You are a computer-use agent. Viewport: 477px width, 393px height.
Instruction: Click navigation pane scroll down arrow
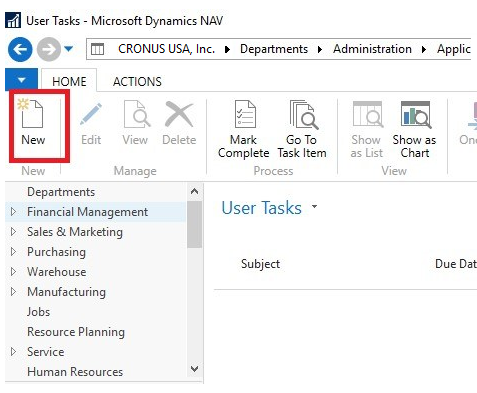(194, 369)
